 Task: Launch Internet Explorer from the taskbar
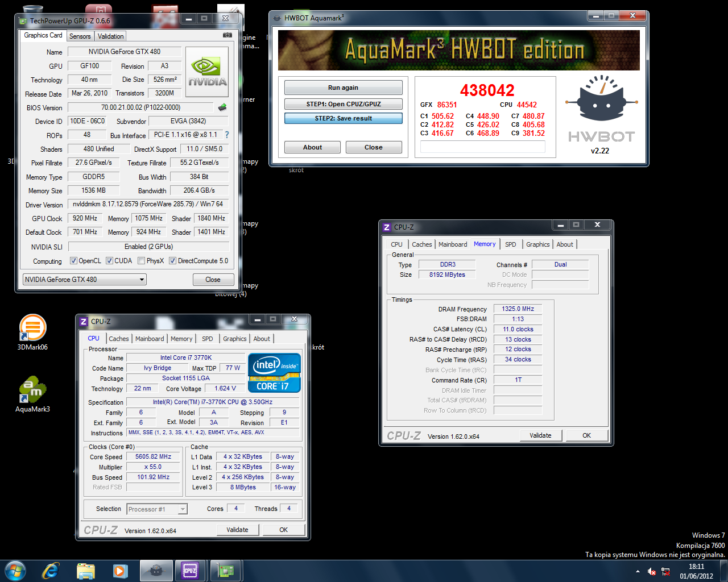[51, 571]
